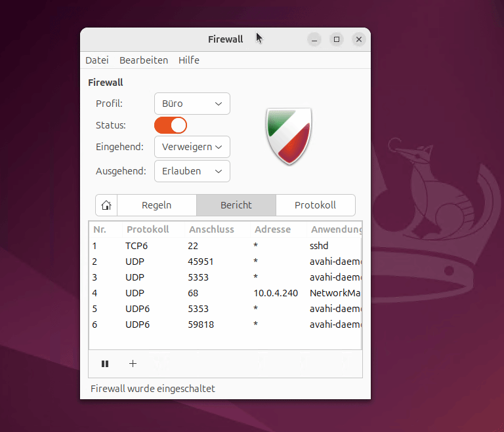Screen dimensions: 504x432
Task: Switch to the Regeln tab
Action: 157,205
